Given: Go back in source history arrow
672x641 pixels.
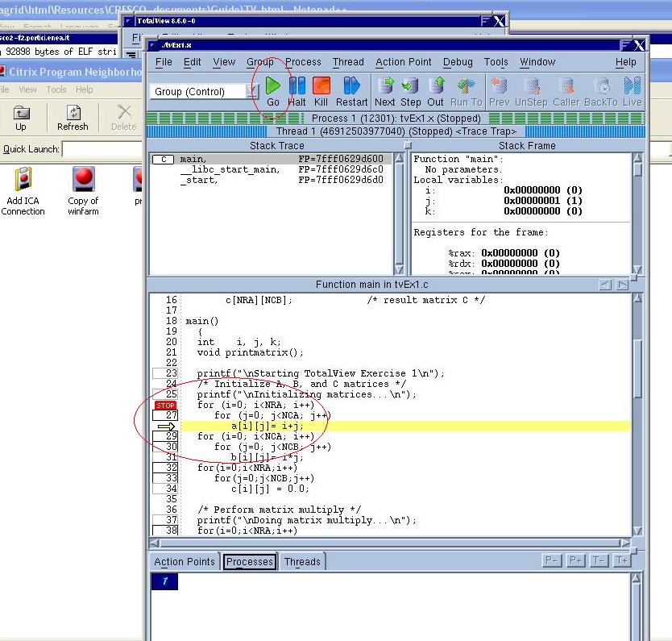Looking at the screenshot, I should pos(604,285).
